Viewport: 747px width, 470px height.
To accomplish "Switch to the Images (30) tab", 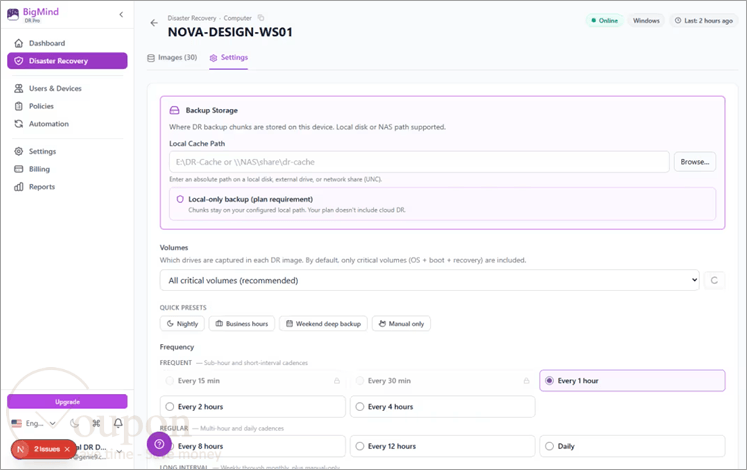I will pyautogui.click(x=172, y=58).
